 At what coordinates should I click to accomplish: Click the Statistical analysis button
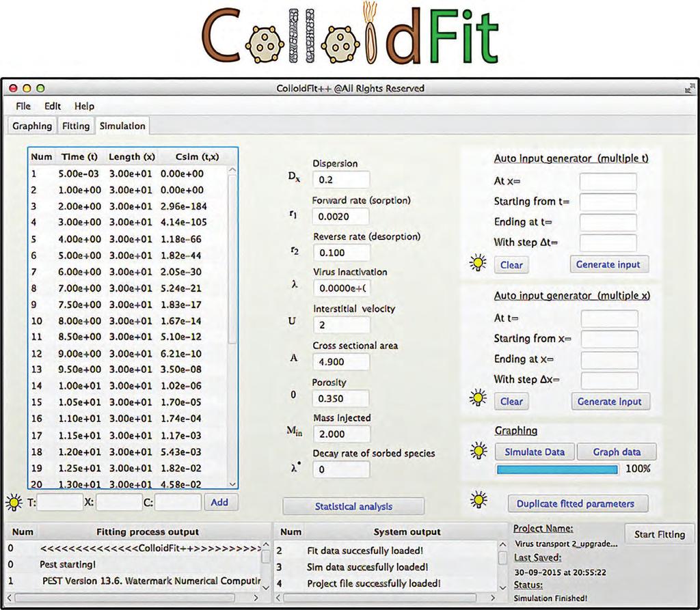353,506
